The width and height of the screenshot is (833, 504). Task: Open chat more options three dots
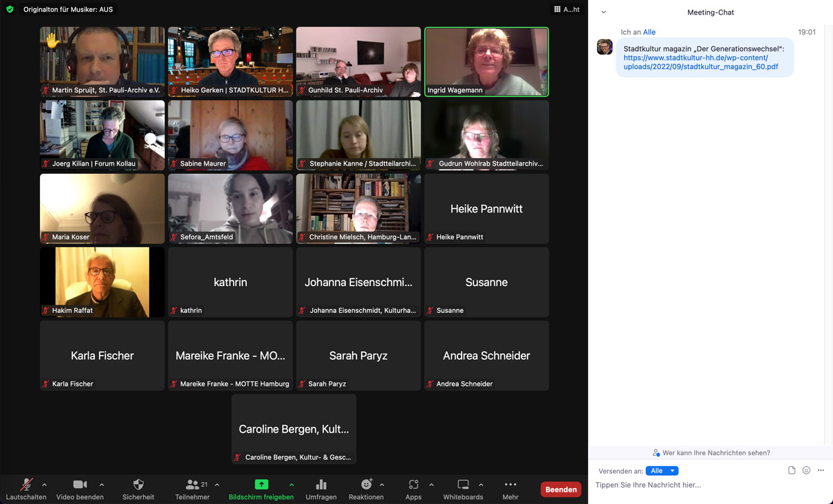pyautogui.click(x=821, y=471)
